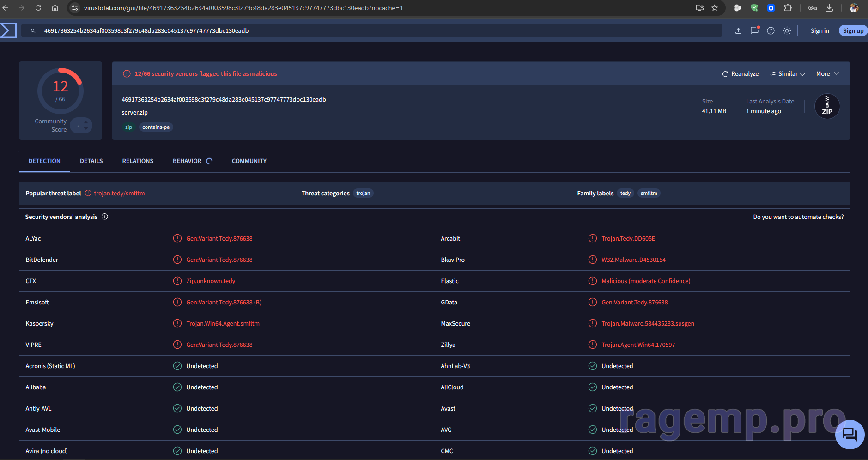This screenshot has width=868, height=460.
Task: Click the server.zip file name
Action: coord(134,113)
